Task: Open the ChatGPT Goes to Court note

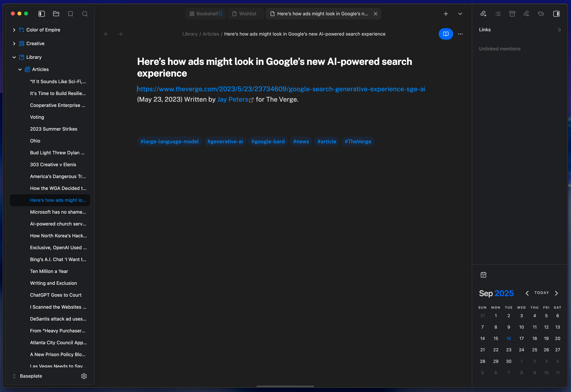Action: click(56, 295)
